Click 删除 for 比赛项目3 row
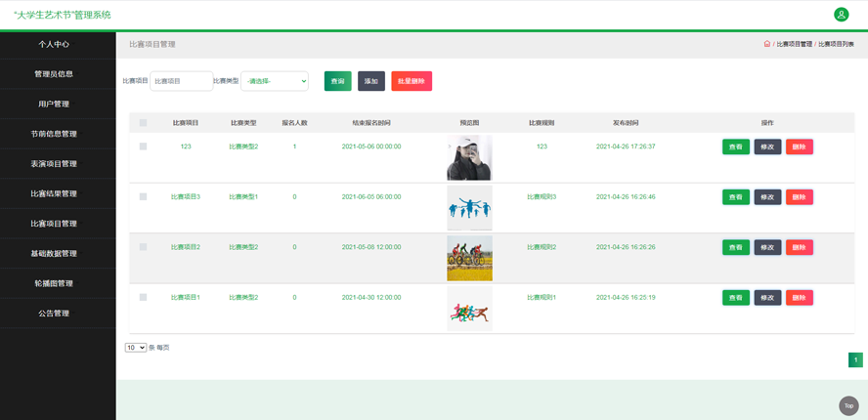 point(800,197)
